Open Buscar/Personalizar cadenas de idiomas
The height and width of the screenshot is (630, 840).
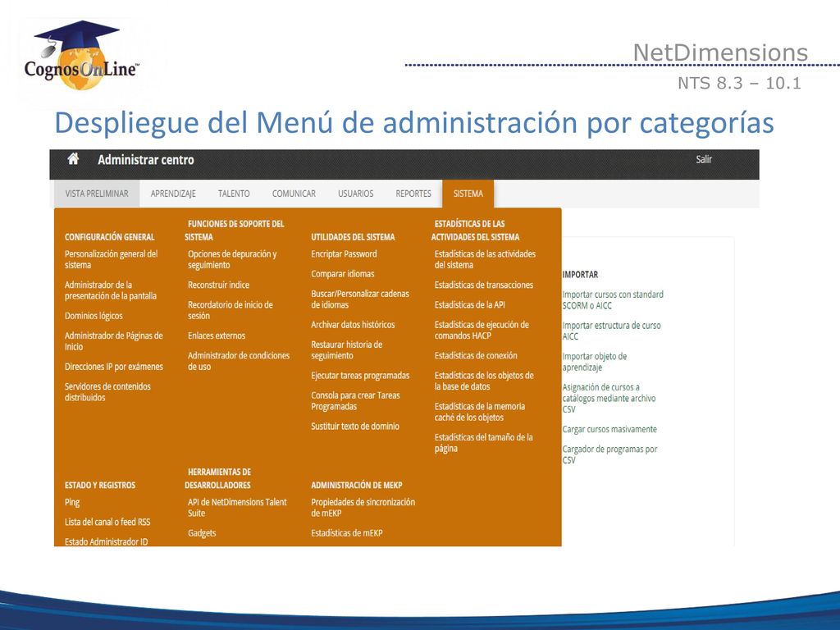pos(360,299)
